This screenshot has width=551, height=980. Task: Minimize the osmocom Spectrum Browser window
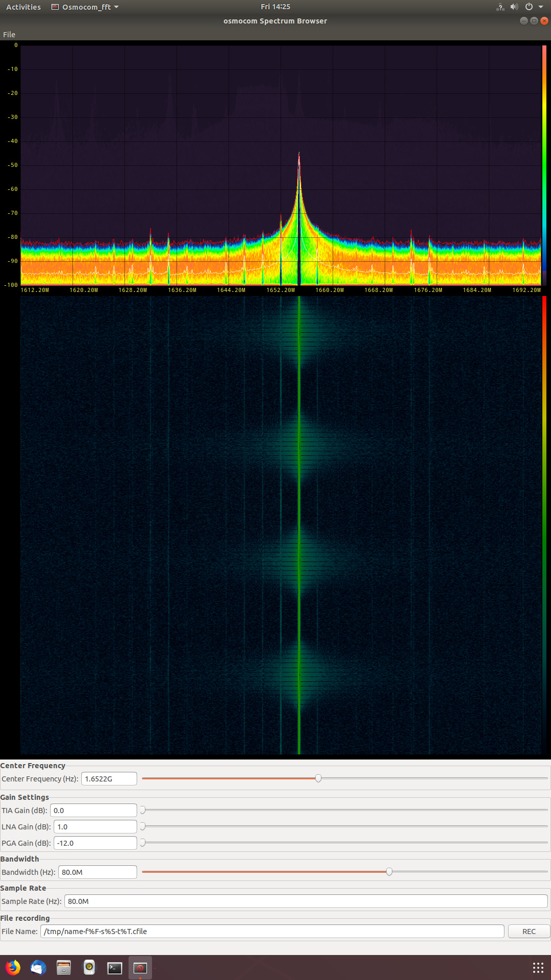point(523,21)
